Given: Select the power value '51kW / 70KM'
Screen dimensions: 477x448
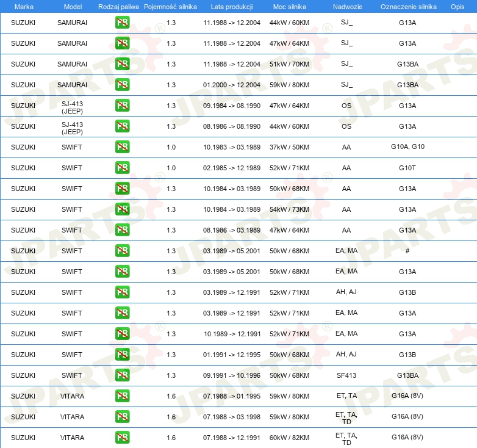Looking at the screenshot, I should (289, 64).
